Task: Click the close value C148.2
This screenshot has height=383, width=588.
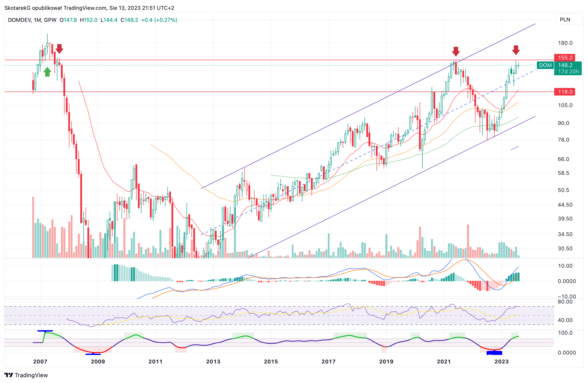Action: 129,20
